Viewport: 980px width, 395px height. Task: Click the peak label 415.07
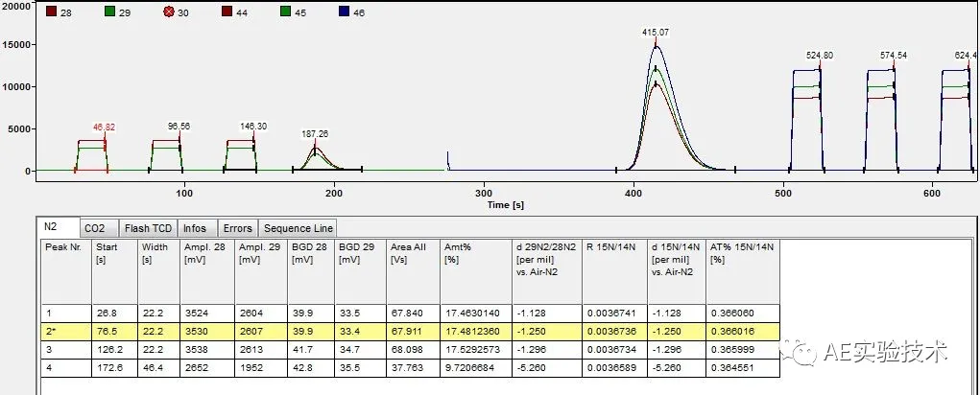click(656, 33)
